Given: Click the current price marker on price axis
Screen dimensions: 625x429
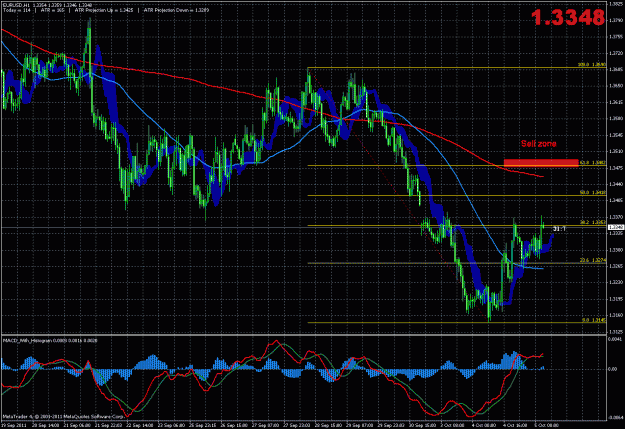Looking at the screenshot, I should 616,227.
